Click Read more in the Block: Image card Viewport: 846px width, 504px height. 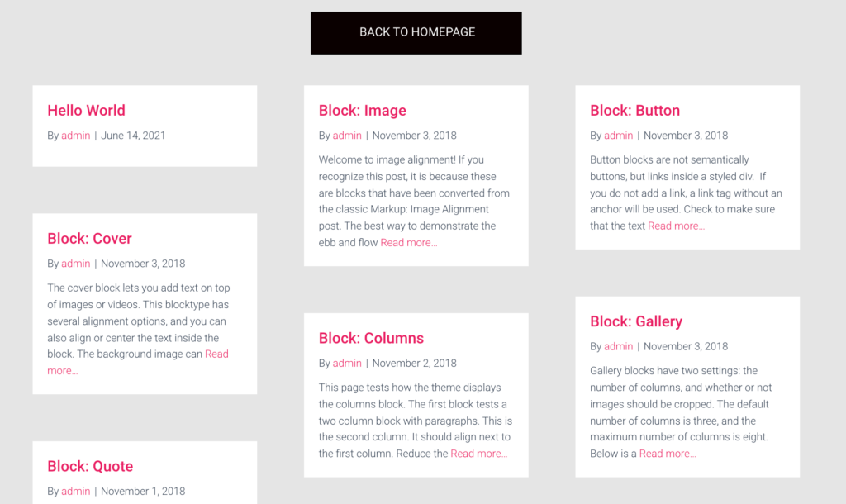click(x=408, y=242)
